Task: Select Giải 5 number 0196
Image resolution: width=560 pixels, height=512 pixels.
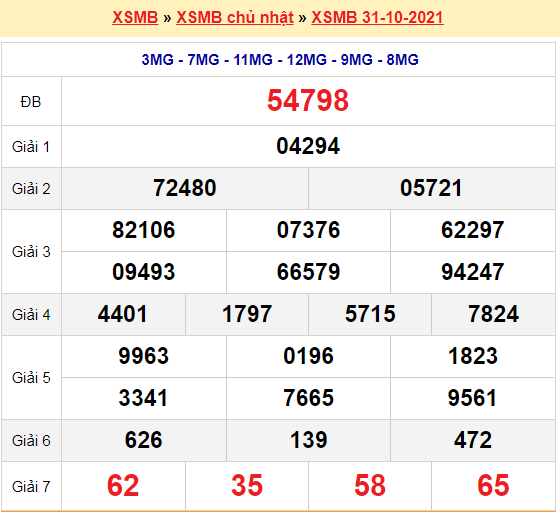Action: (x=308, y=356)
